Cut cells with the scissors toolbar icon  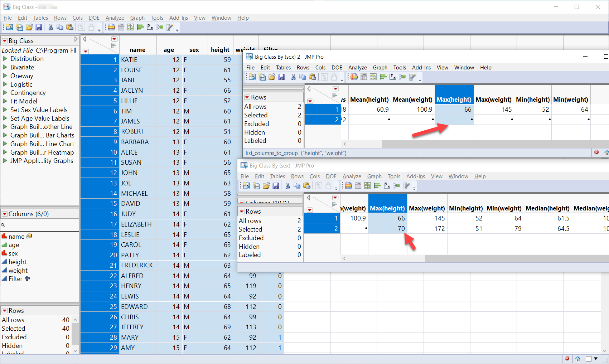click(50, 28)
